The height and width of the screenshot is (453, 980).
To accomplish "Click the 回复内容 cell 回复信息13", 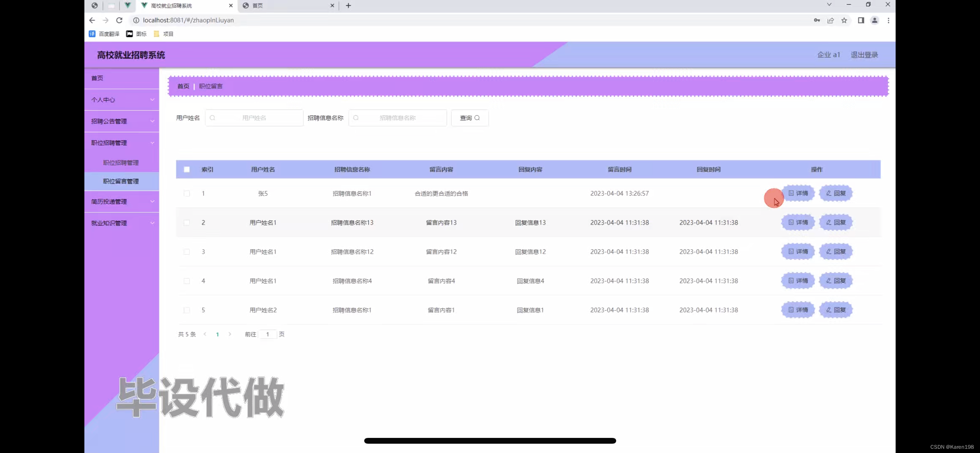I will tap(530, 223).
